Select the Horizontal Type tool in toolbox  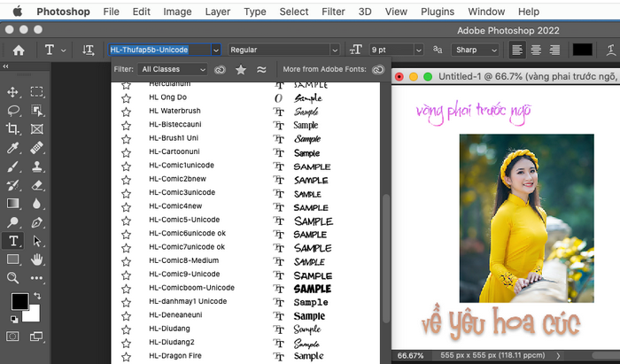coord(12,241)
